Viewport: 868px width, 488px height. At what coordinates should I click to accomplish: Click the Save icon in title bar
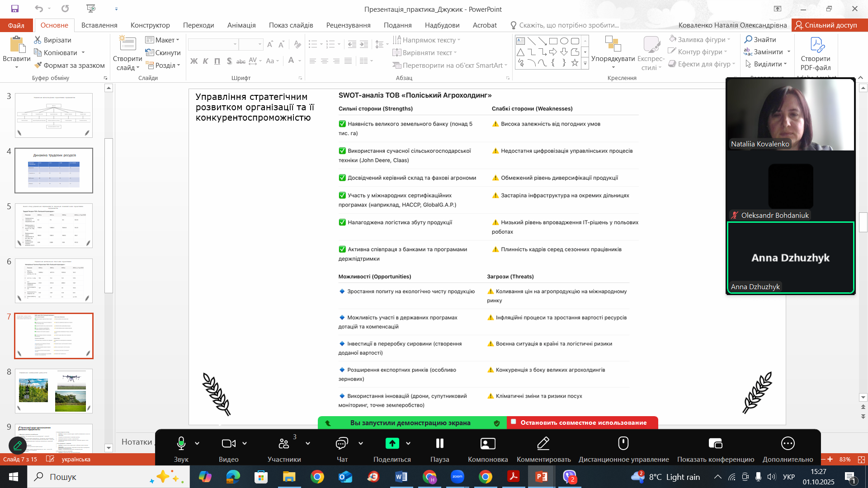[15, 9]
